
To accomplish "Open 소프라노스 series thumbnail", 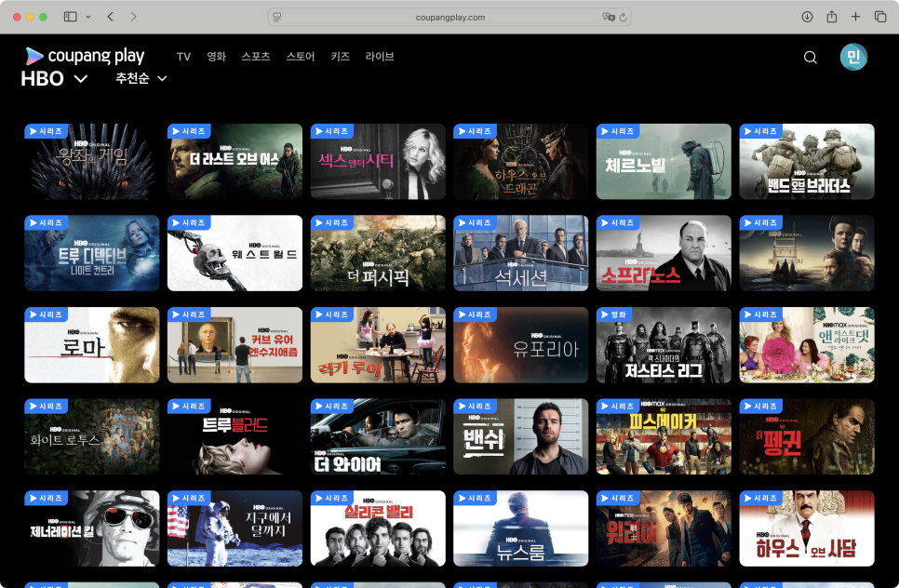I will click(x=664, y=253).
